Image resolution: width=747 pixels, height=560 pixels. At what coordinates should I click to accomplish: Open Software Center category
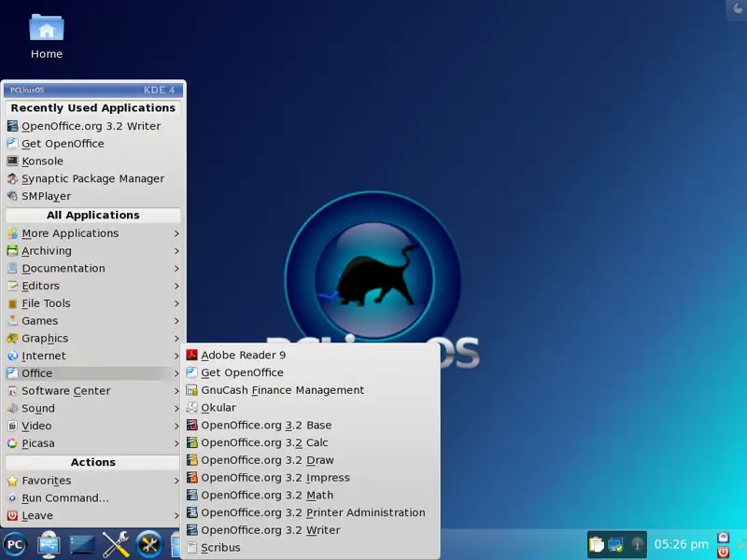pos(92,391)
